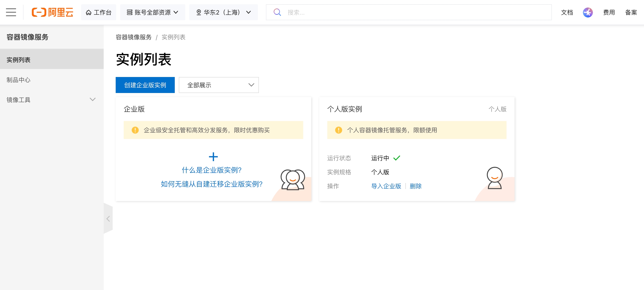
Task: Click the green check next to 运行中
Action: point(397,158)
